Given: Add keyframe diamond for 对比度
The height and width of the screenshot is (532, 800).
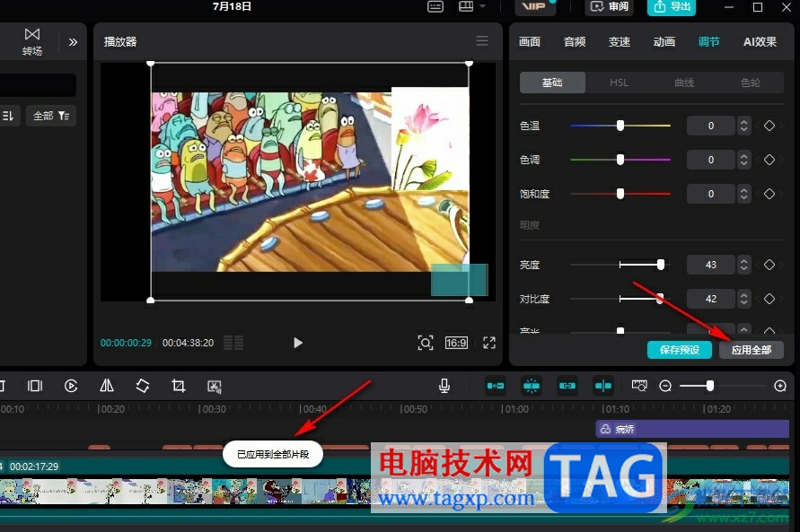Looking at the screenshot, I should point(769,299).
